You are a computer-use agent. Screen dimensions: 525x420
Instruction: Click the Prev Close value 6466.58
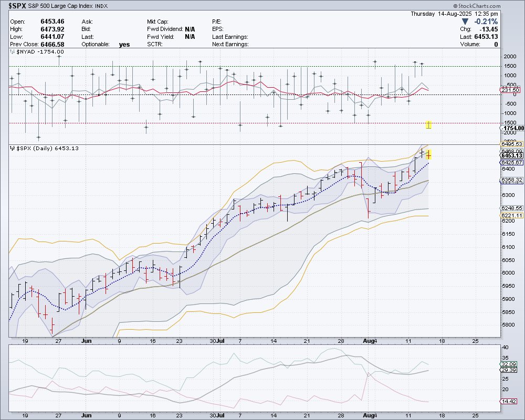(x=52, y=44)
